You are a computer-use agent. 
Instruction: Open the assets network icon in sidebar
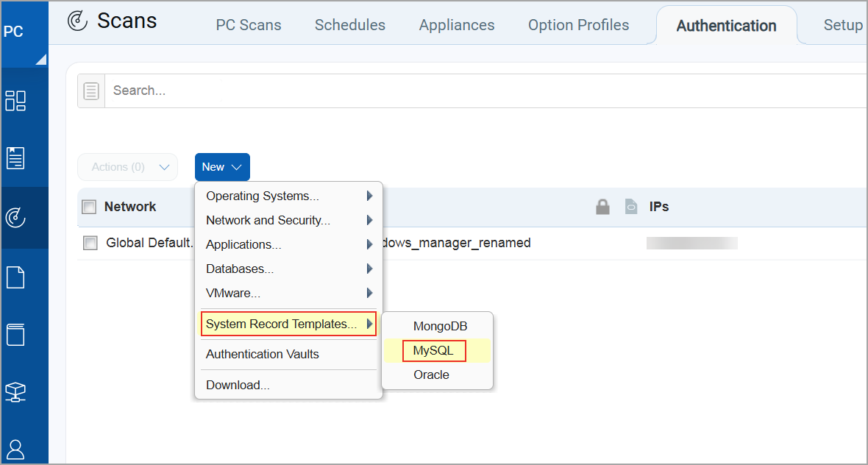click(15, 393)
